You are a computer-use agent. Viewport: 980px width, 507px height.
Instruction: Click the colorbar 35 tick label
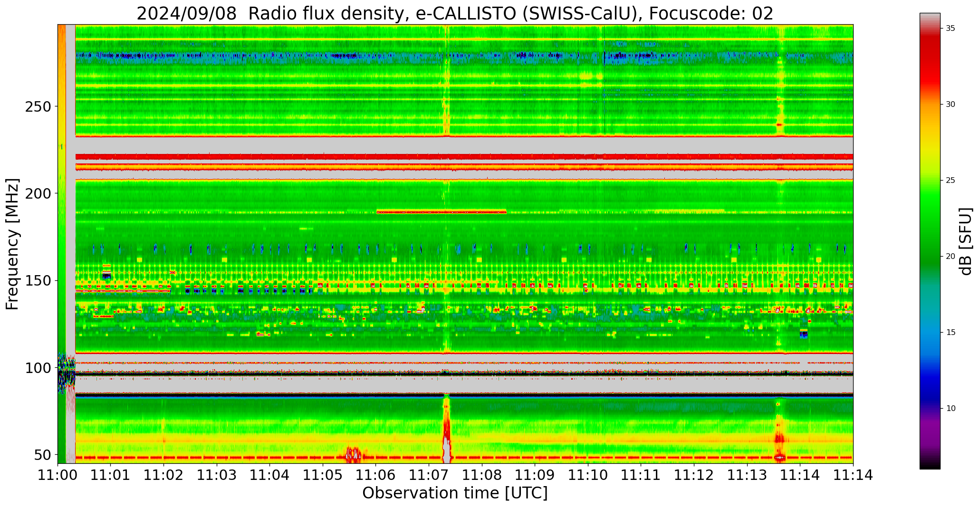[951, 29]
